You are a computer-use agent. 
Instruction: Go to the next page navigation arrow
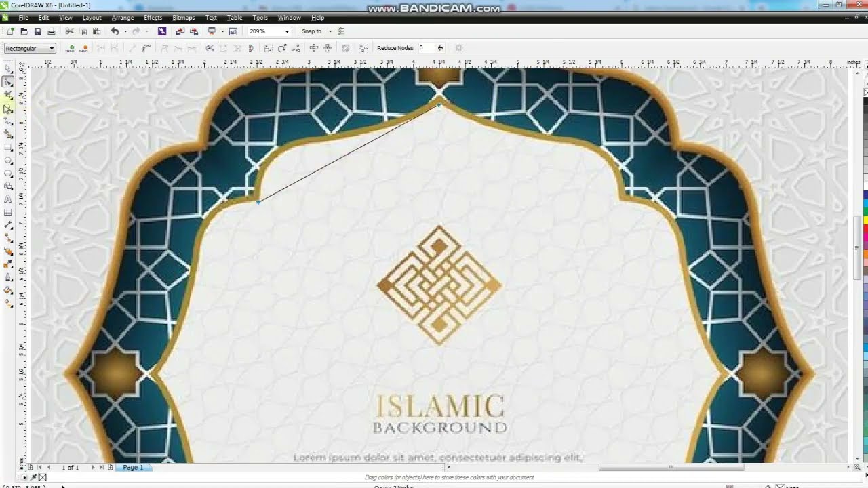(92, 467)
